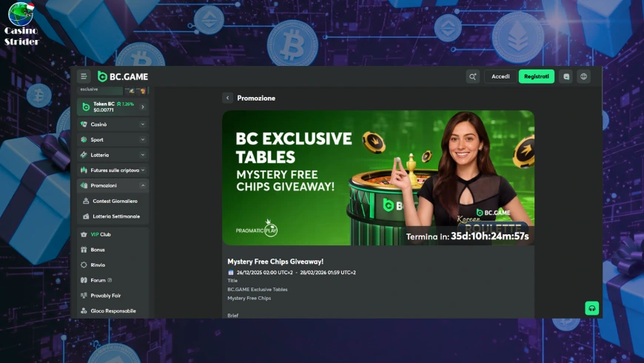644x363 pixels.
Task: Click the globe language icon
Action: point(583,76)
